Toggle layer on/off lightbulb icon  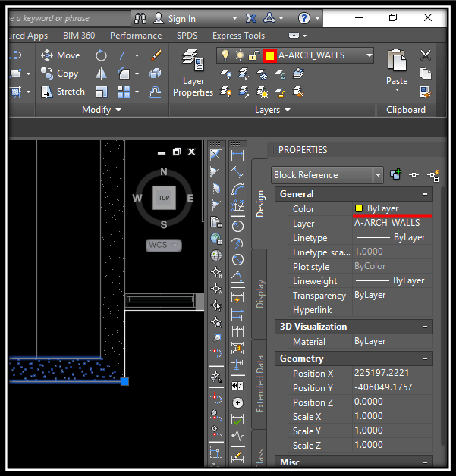click(x=225, y=55)
